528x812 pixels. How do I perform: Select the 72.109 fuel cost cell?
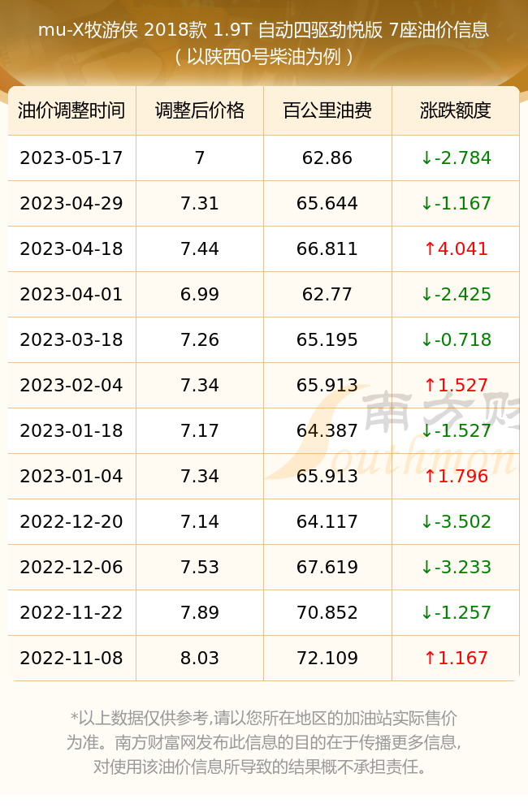click(327, 659)
